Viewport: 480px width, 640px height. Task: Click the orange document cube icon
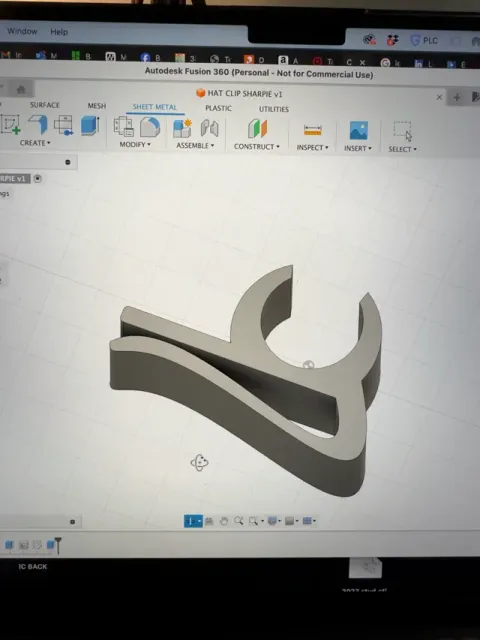[x=200, y=93]
